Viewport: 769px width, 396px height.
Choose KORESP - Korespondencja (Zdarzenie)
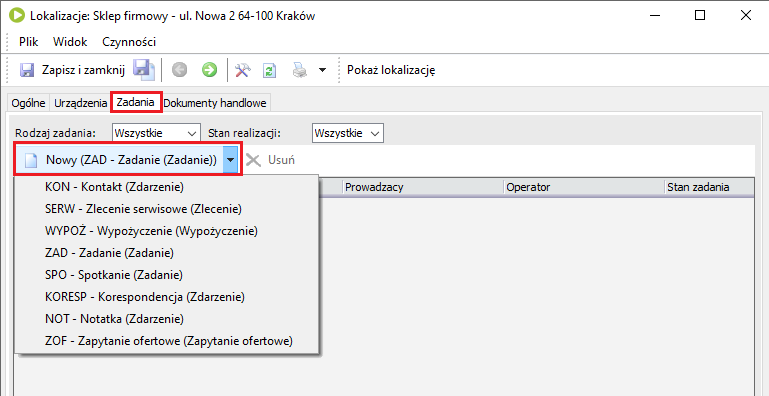point(167,297)
